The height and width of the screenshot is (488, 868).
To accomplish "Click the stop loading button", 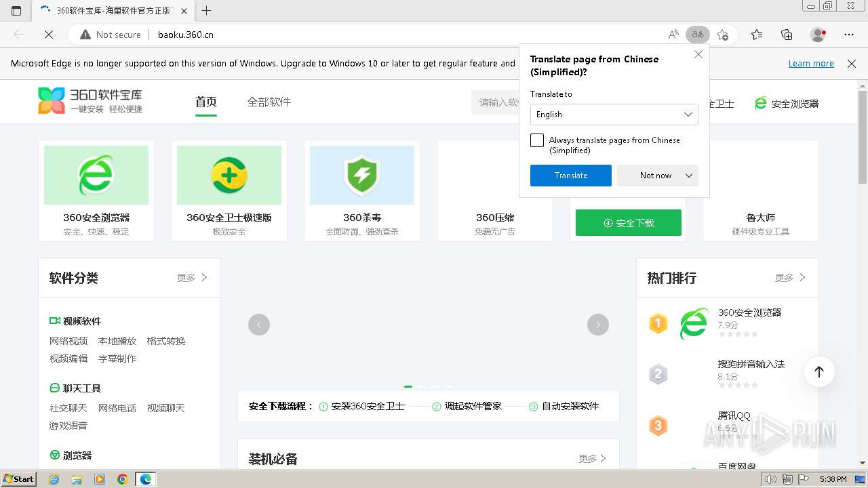I will pos(49,35).
